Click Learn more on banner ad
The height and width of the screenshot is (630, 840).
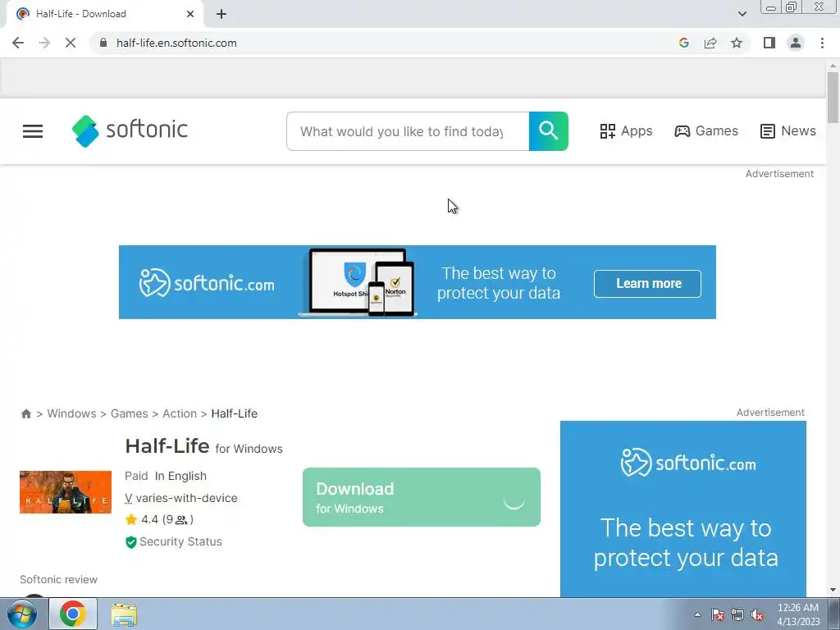pyautogui.click(x=647, y=283)
